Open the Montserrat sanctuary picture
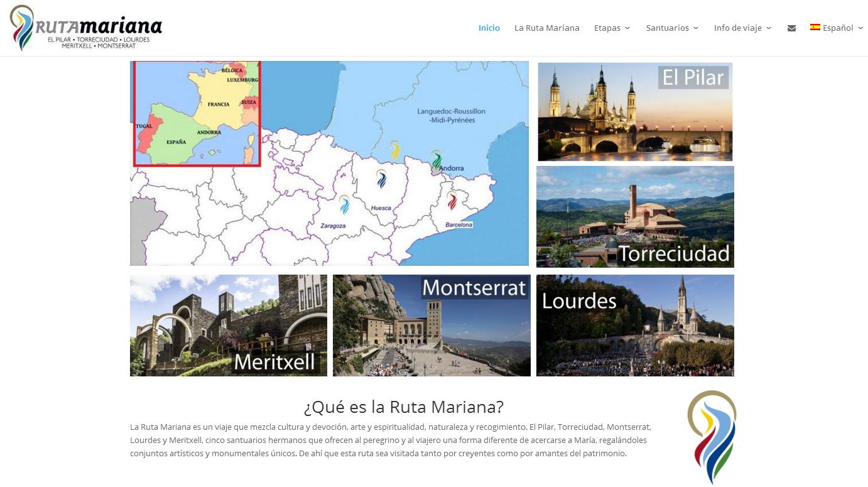 431,326
